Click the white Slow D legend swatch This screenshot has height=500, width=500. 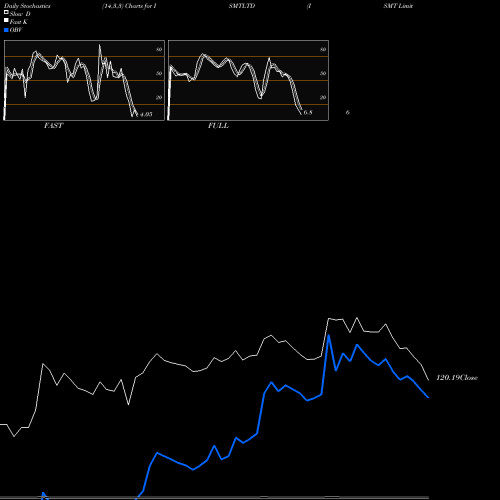click(6, 13)
